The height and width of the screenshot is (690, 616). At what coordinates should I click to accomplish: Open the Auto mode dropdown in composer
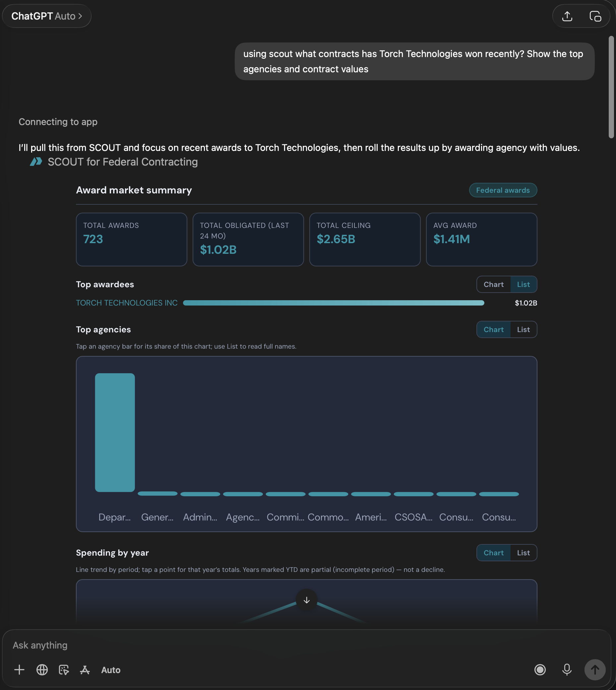[111, 670]
